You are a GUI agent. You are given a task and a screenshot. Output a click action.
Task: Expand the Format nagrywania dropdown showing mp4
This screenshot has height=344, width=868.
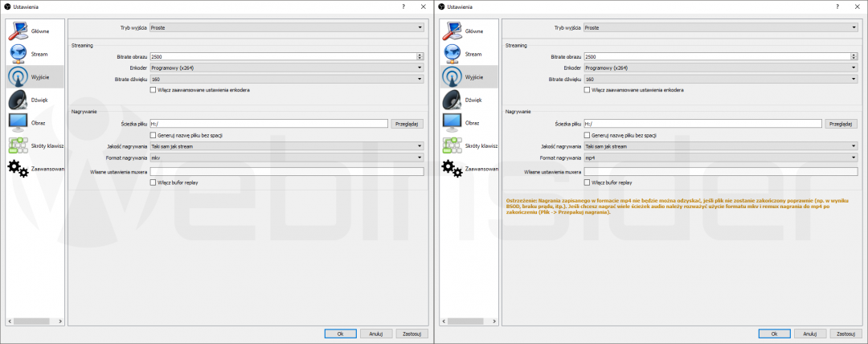[719, 158]
